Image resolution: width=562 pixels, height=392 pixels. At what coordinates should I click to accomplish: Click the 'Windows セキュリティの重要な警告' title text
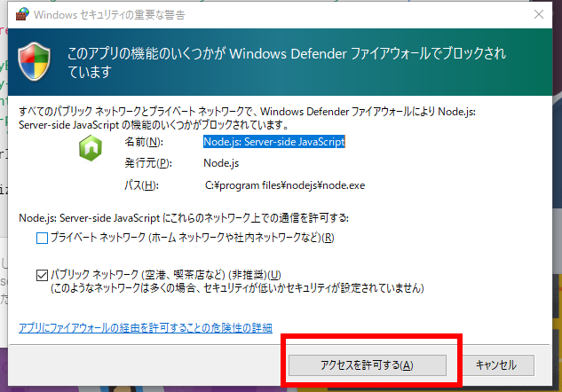[x=109, y=15]
